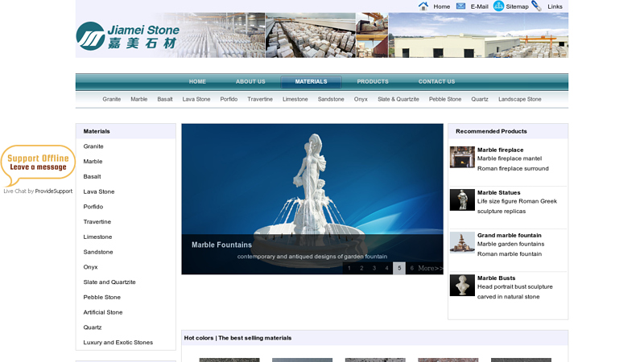The height and width of the screenshot is (362, 644).
Task: Select Marble in the submenu bar
Action: [x=138, y=99]
